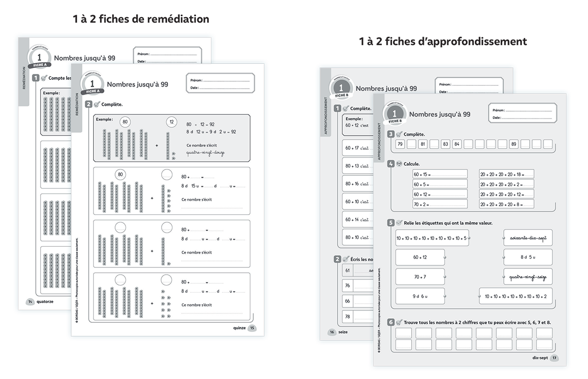Click the table cell "61"
This screenshot has height=379, width=588.
(347, 270)
